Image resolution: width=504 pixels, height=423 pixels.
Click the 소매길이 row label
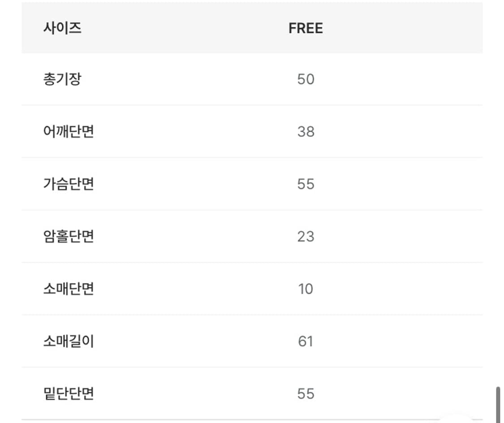(x=69, y=341)
